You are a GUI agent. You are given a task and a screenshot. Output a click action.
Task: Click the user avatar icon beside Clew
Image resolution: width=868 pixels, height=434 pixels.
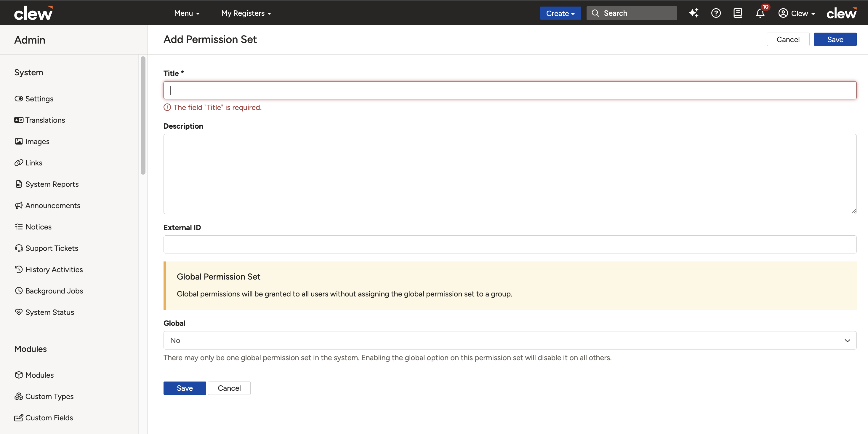click(x=783, y=13)
